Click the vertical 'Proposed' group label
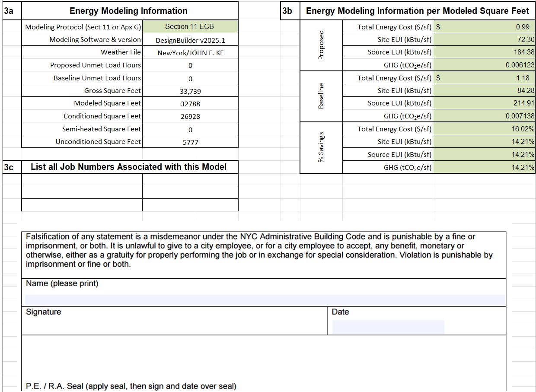Screen dimensions: 536x392 click(x=321, y=45)
